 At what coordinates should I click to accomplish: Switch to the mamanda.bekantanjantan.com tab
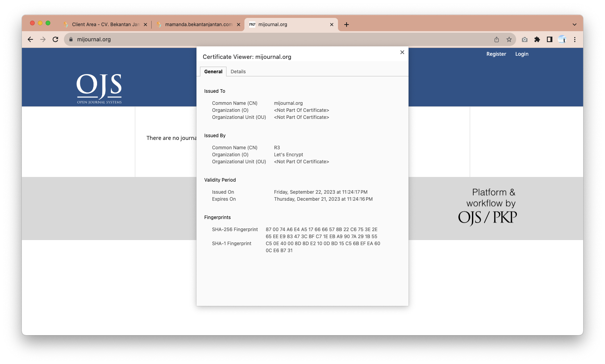point(198,25)
